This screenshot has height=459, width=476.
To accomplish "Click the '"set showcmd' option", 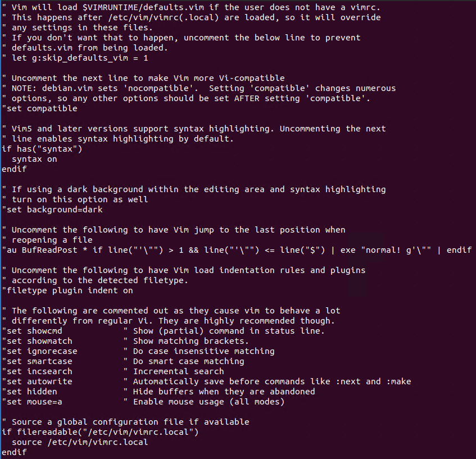I will pos(32,331).
